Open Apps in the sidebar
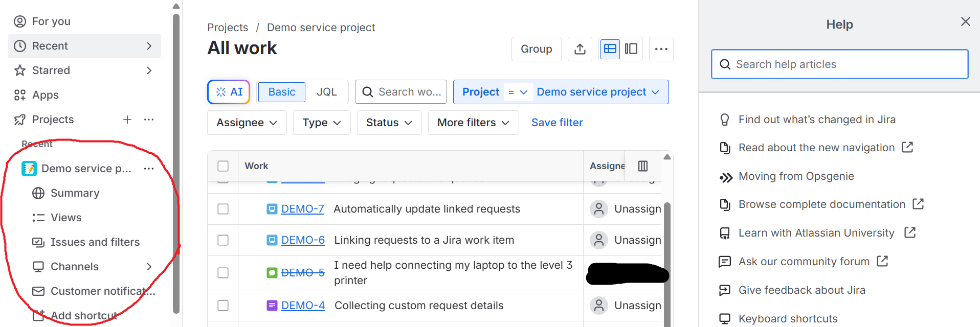This screenshot has width=980, height=327. [84, 95]
